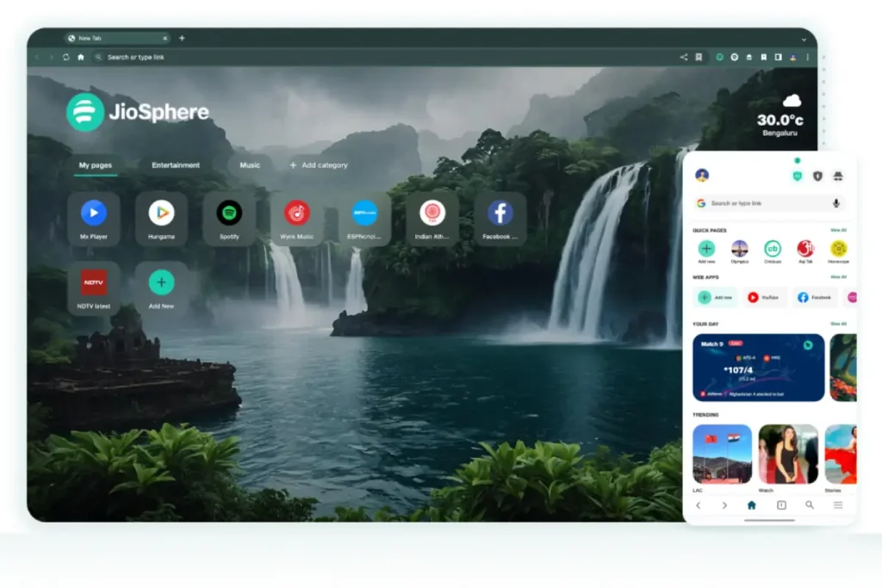Launch the Spotify shortcut
The height and width of the screenshot is (588, 882).
click(229, 218)
